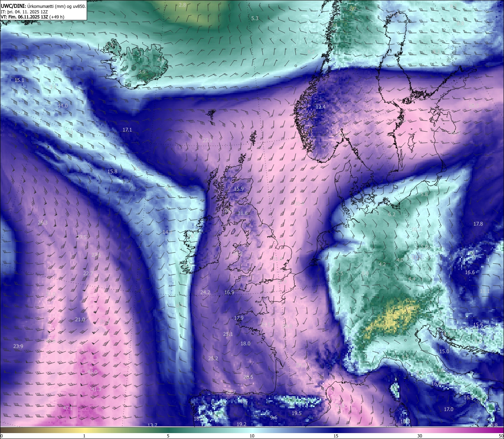Click the 9.6 value label
The width and height of the screenshot is (504, 439).
pyautogui.click(x=274, y=417)
